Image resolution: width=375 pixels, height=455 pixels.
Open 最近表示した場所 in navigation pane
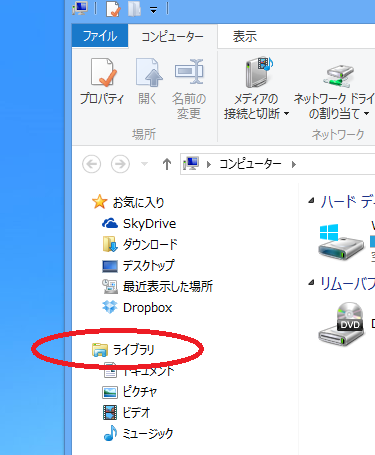pos(168,286)
